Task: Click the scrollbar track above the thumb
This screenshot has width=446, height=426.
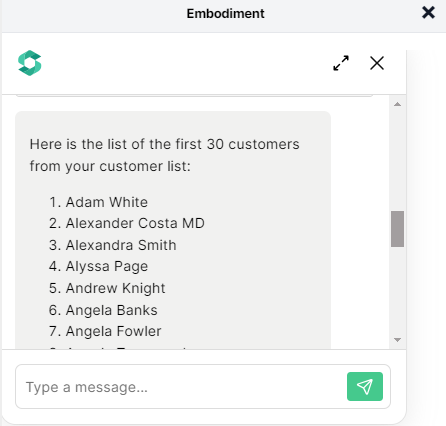Action: (397, 159)
